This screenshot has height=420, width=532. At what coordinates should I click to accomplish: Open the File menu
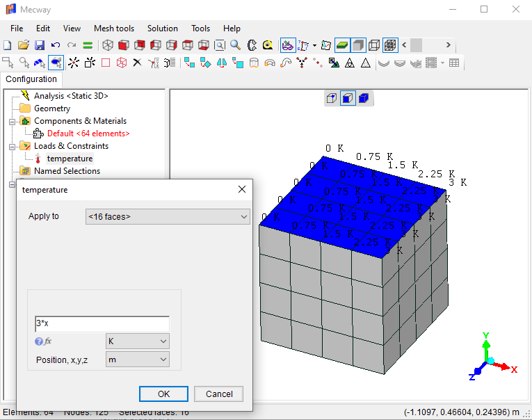(17, 29)
